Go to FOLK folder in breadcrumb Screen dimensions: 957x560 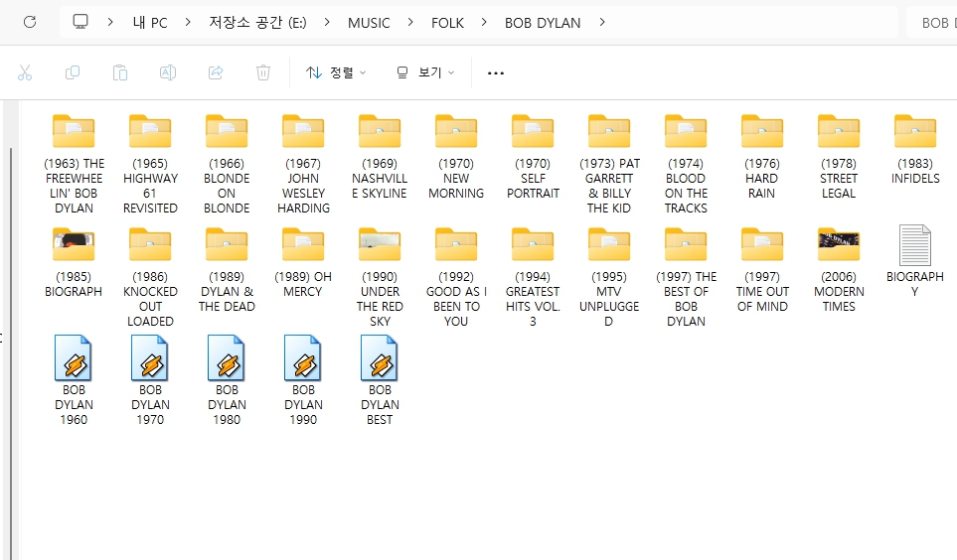(x=447, y=22)
